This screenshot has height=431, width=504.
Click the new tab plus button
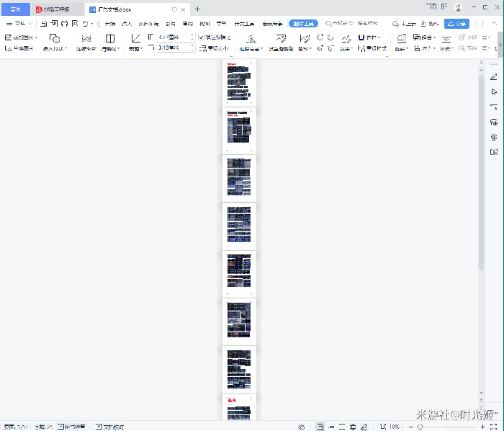[x=197, y=9]
